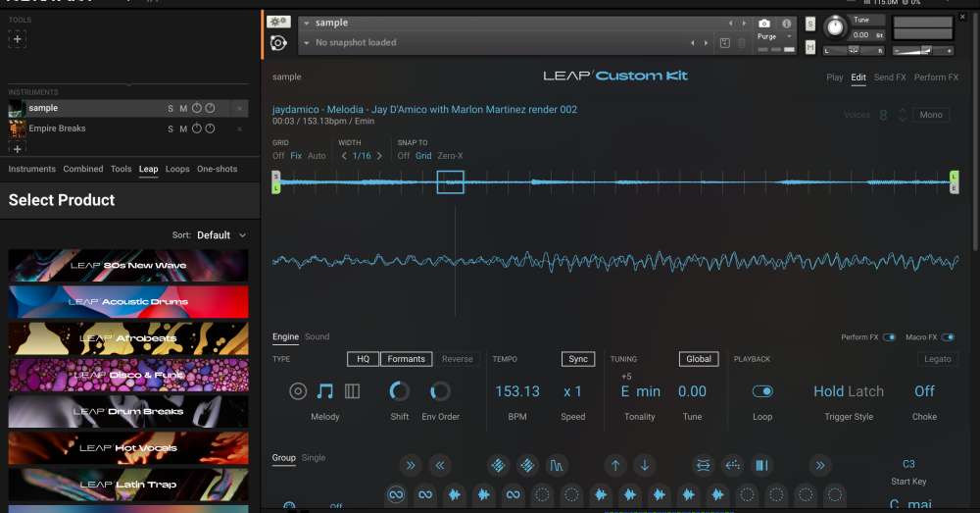Switch to the Single pad tab
980x513 pixels.
click(x=314, y=458)
